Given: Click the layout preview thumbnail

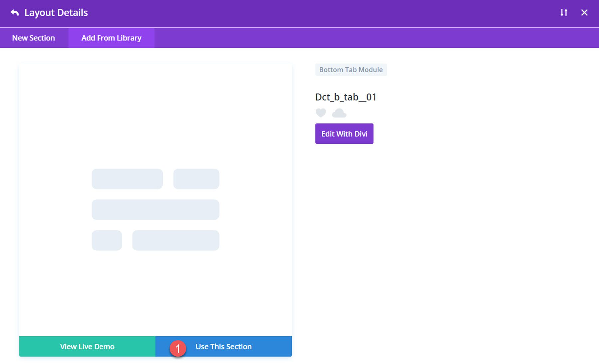Looking at the screenshot, I should pos(155,200).
